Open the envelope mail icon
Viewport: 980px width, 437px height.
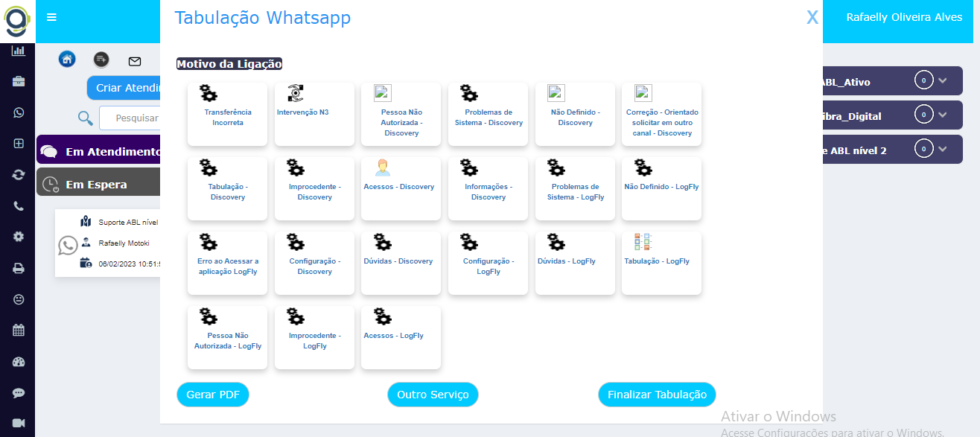(x=135, y=60)
